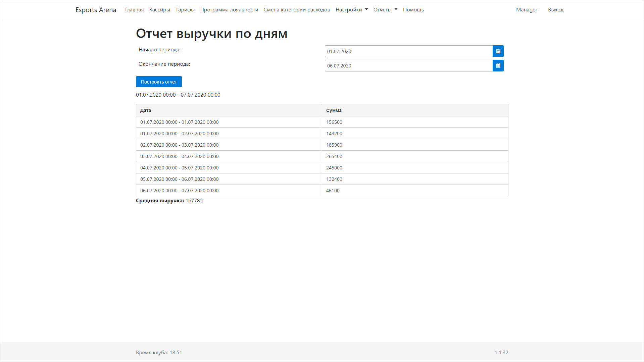
Task: Navigate to Тарифы
Action: (x=185, y=9)
